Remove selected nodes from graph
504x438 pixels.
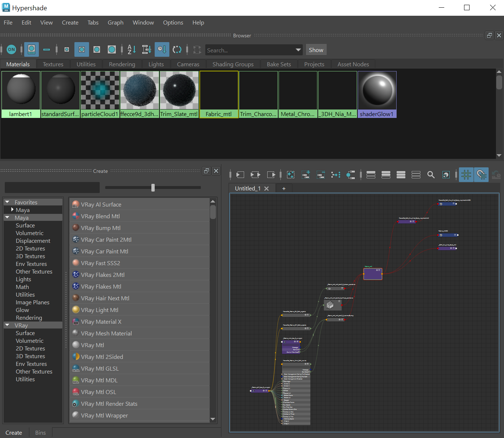[x=321, y=175]
